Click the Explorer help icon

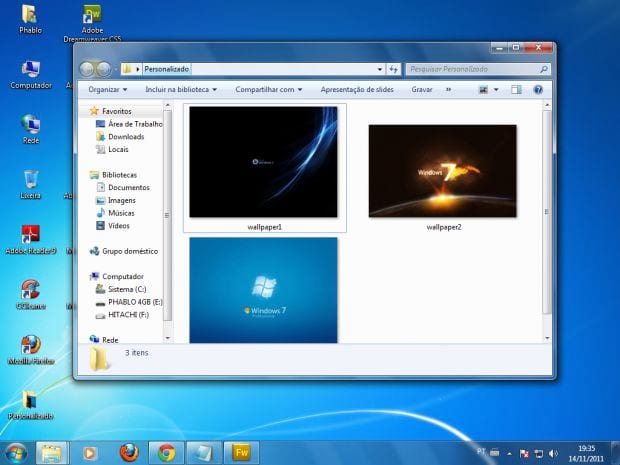(x=538, y=89)
